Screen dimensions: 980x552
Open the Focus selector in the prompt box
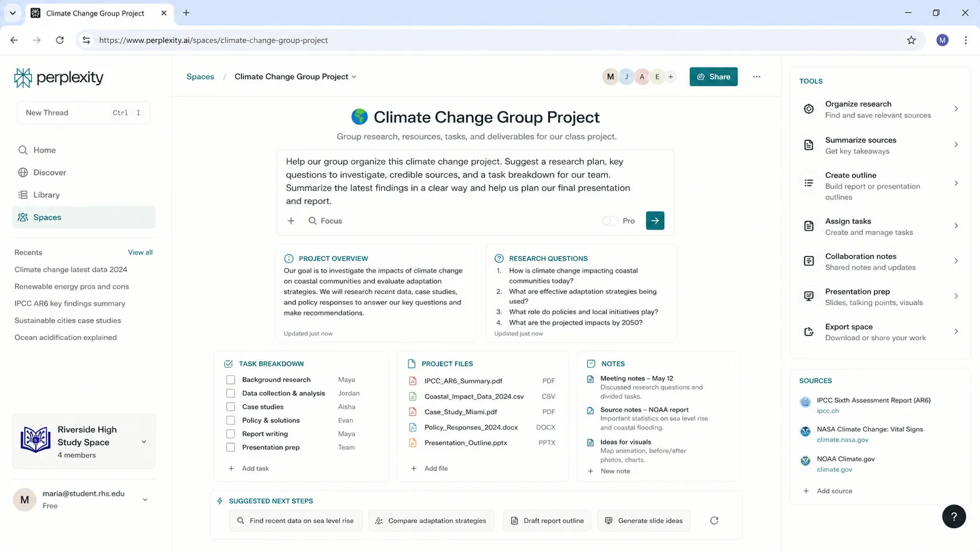325,221
